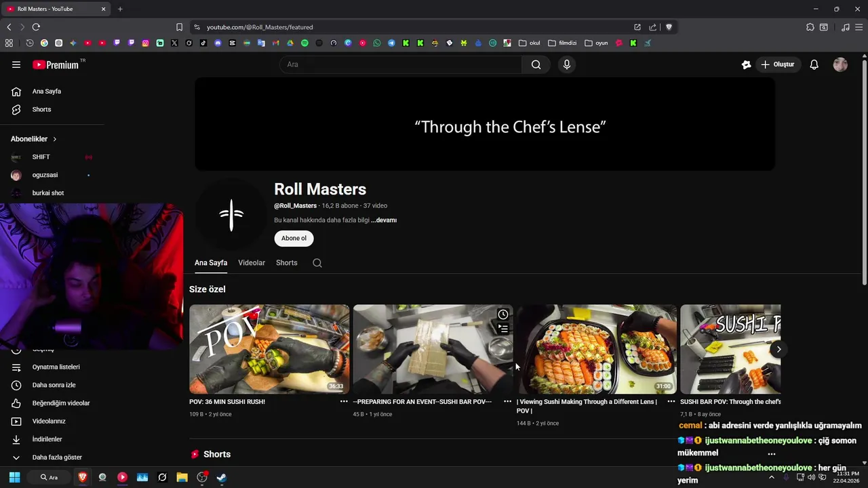The height and width of the screenshot is (488, 868).
Task: Open Discord bookmark
Action: [218, 43]
